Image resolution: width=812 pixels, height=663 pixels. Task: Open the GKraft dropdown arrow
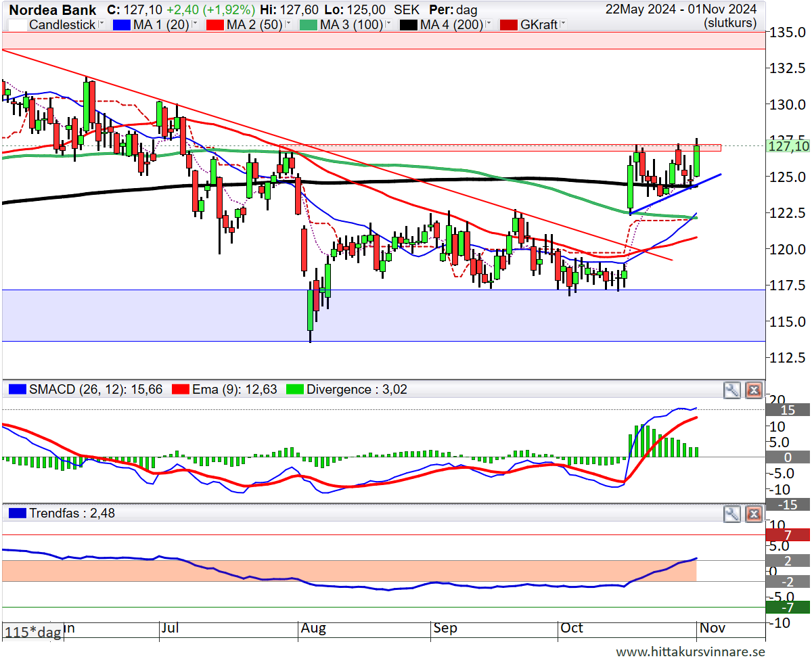click(x=562, y=24)
